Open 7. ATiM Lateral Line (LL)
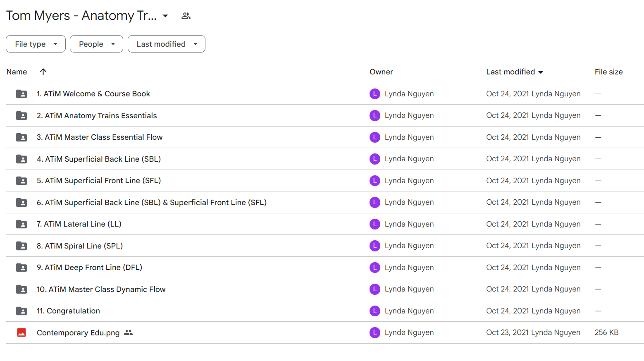 pos(79,224)
